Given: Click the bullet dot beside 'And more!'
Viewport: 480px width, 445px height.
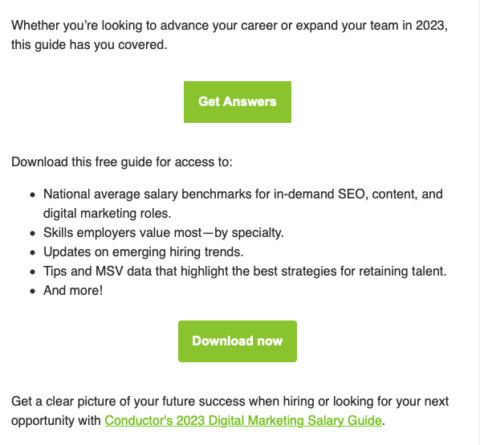Looking at the screenshot, I should [32, 291].
